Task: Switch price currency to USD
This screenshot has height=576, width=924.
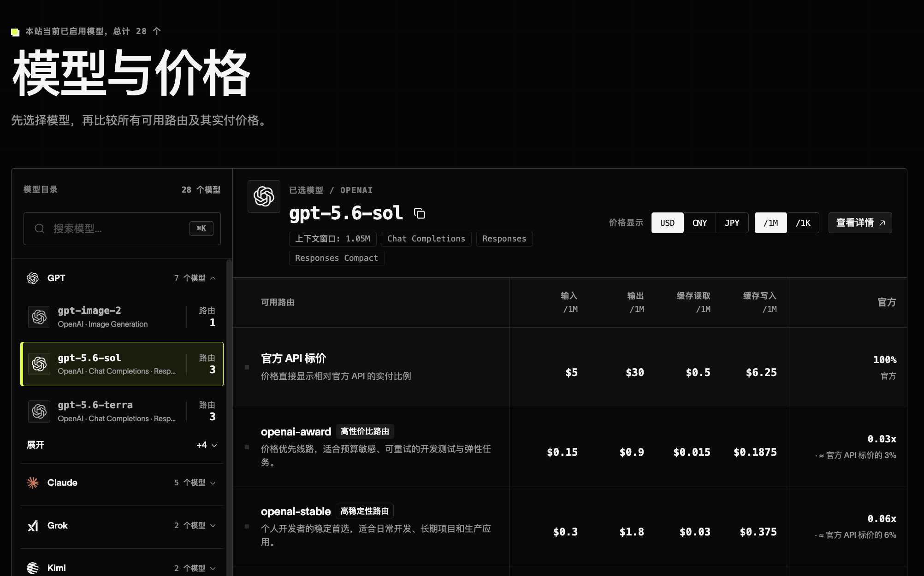Action: (667, 223)
